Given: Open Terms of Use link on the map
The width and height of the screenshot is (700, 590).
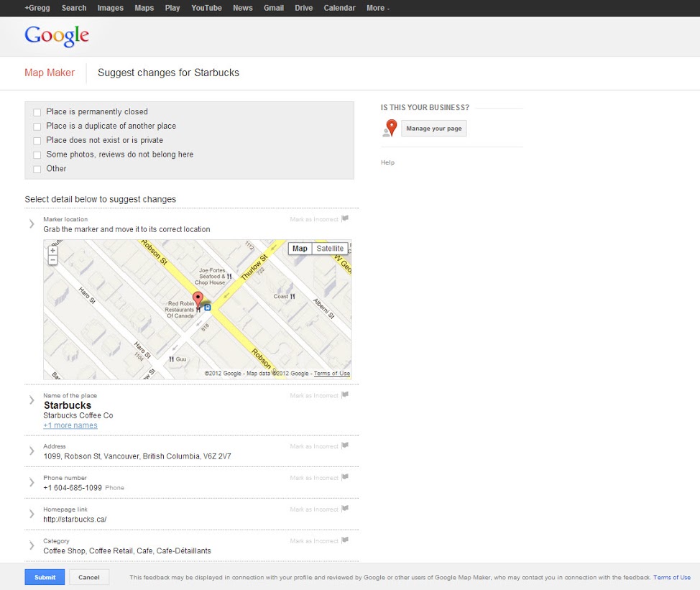Looking at the screenshot, I should coord(332,373).
